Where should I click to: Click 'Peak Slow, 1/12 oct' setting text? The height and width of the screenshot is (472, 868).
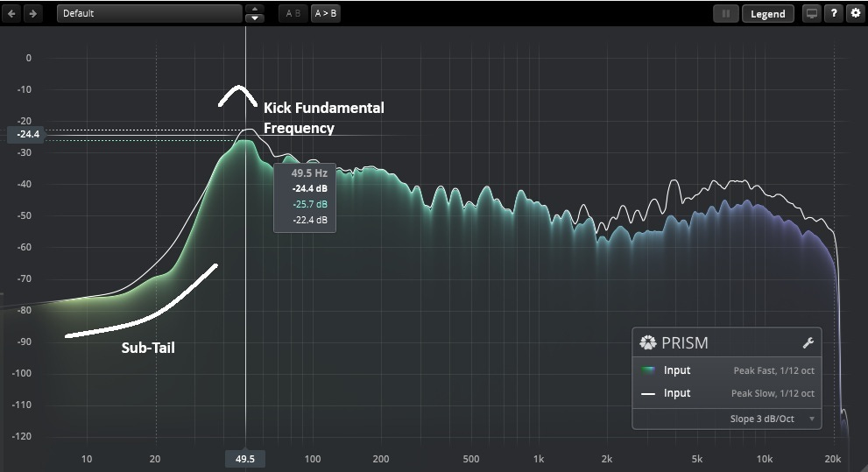pyautogui.click(x=773, y=393)
